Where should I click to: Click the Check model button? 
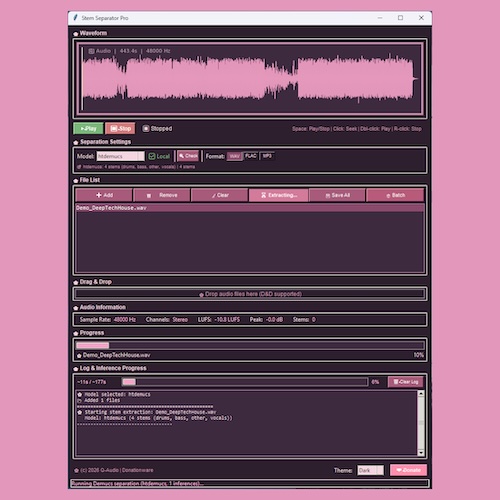click(x=188, y=156)
